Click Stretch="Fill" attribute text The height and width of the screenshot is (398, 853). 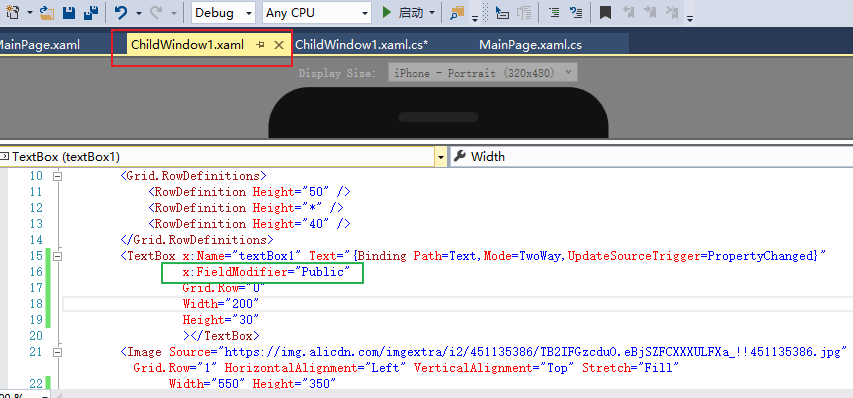click(x=631, y=368)
